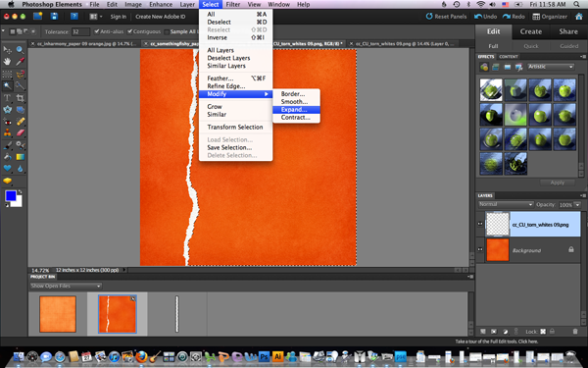Viewport: 588px width, 368px height.
Task: Select the Sponge tool
Action: click(7, 181)
